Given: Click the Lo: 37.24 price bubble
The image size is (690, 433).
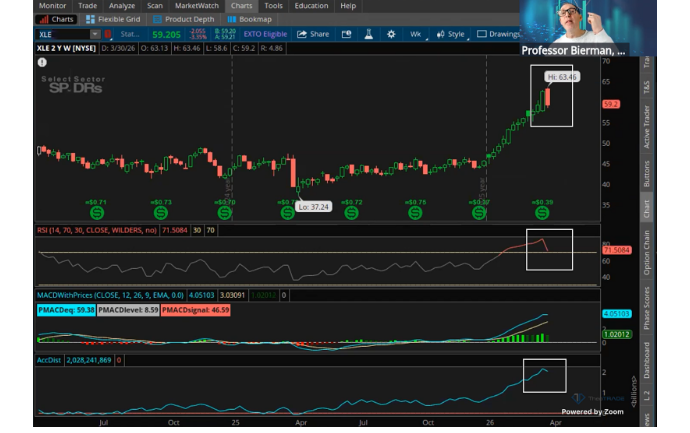Looking at the screenshot, I should (313, 207).
